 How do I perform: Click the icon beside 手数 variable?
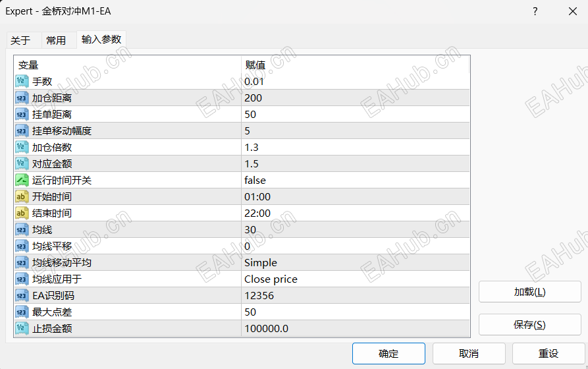(x=22, y=82)
